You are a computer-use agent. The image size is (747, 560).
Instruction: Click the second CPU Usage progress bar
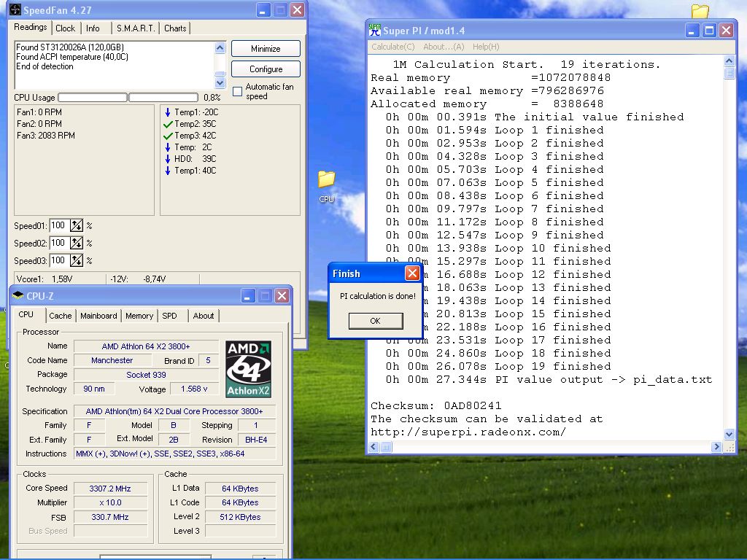coord(163,98)
